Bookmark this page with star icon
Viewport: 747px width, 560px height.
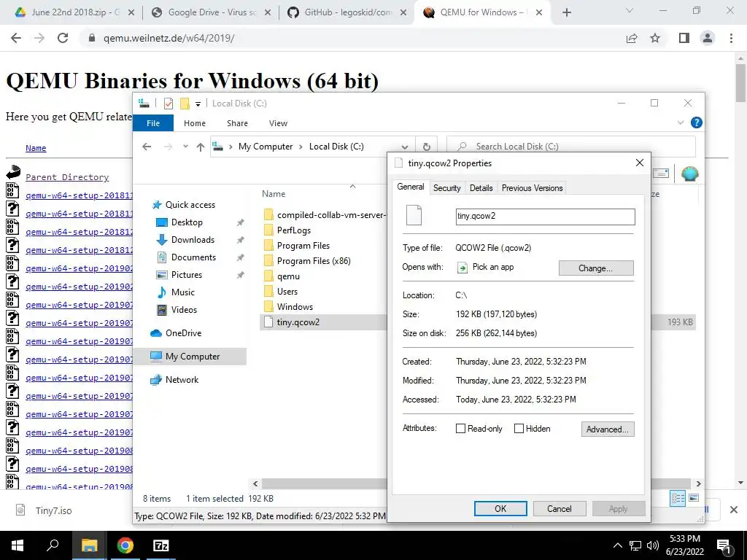(655, 38)
